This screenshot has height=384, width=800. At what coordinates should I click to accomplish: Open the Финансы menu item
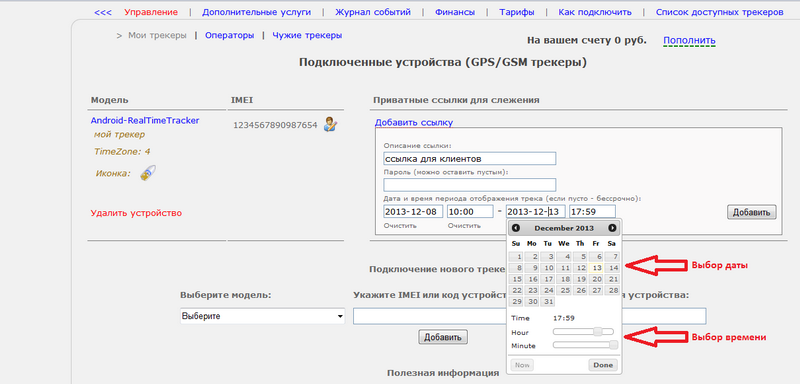pyautogui.click(x=455, y=12)
